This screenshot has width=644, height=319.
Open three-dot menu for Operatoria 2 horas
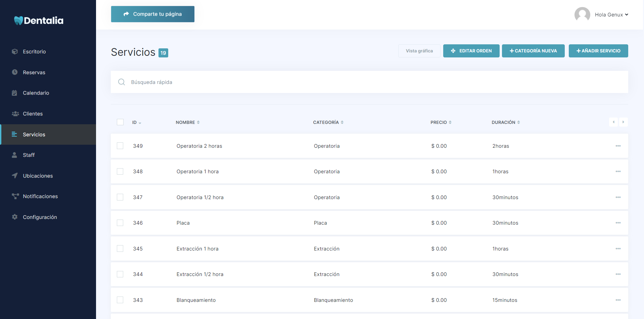pos(618,146)
